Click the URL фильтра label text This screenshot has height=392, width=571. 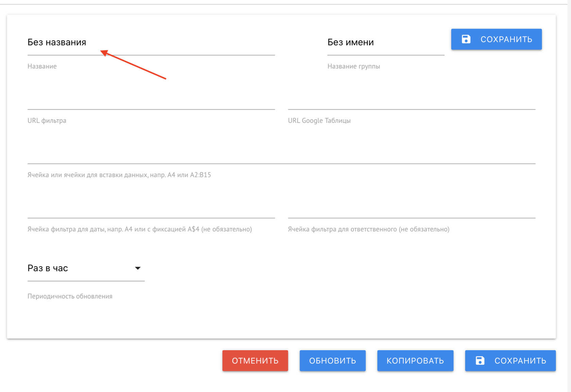click(x=47, y=121)
